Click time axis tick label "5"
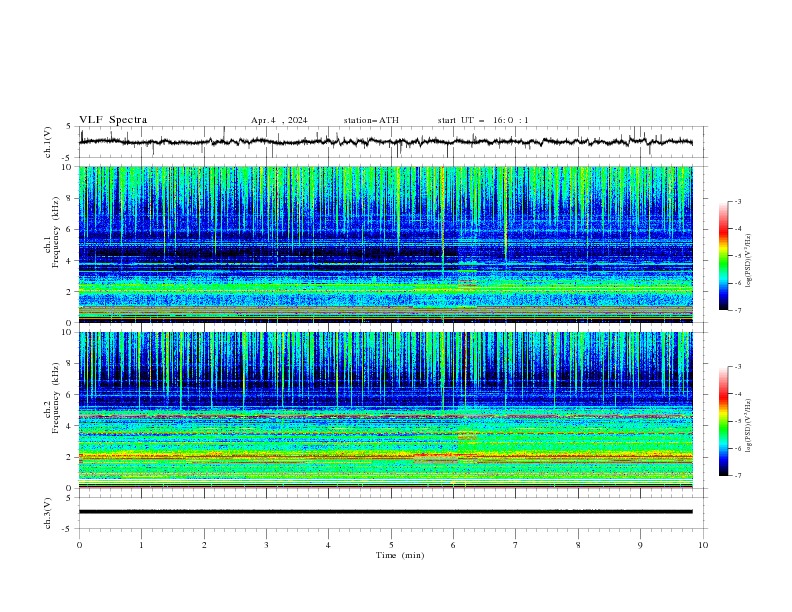The image size is (792, 612). pos(391,545)
